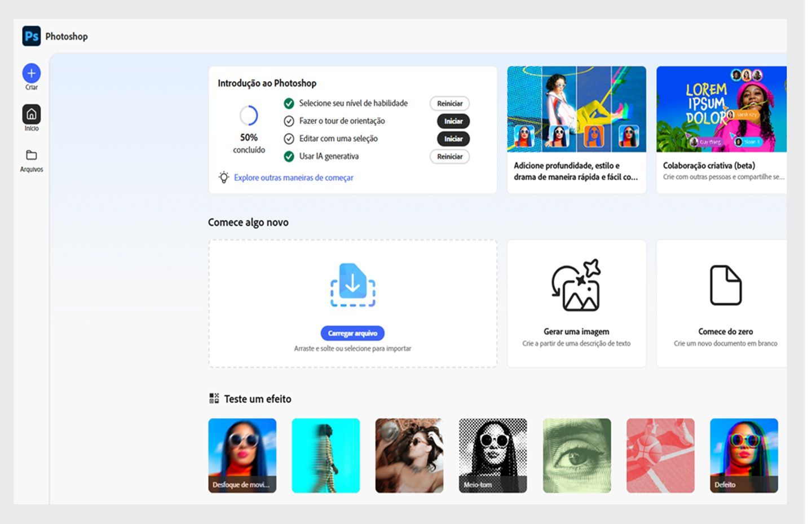Screen dimensions: 812x524
Task: Click the Carregar arquivo button
Action: tap(352, 333)
